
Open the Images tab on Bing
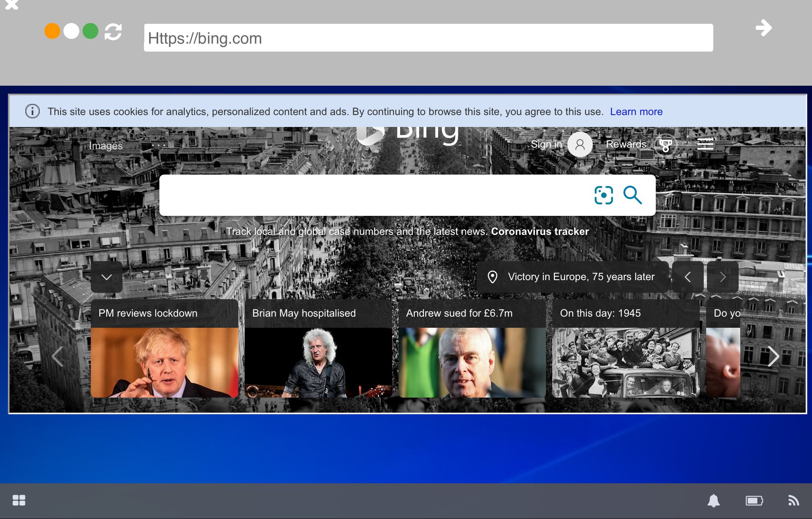pos(105,146)
